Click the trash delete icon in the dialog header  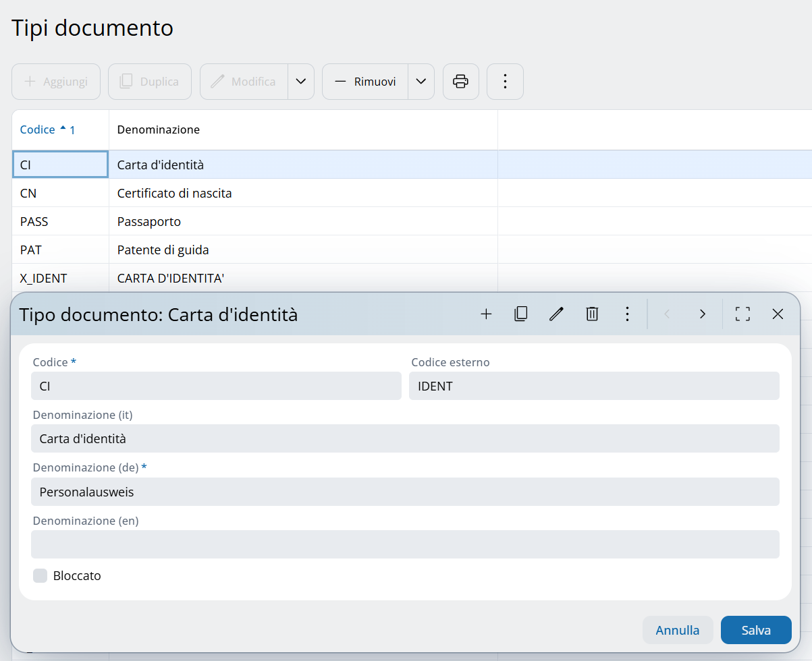coord(592,314)
